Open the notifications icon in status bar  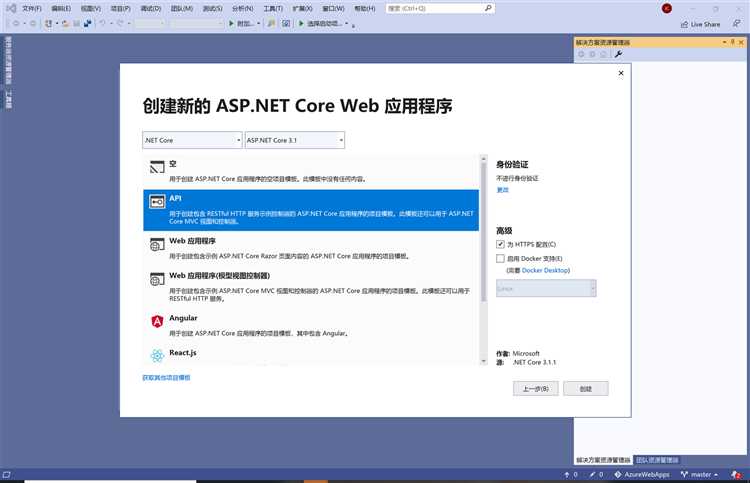point(737,474)
